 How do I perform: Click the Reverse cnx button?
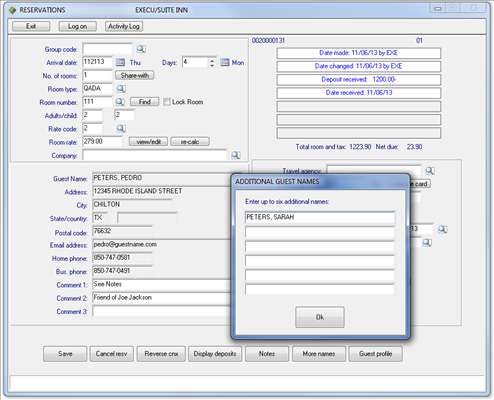coord(161,354)
